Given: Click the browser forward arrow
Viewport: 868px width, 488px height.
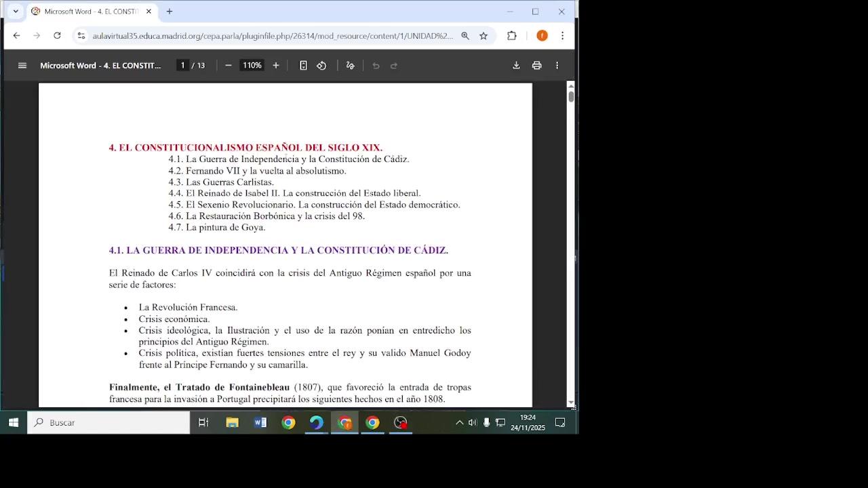Looking at the screenshot, I should [37, 36].
